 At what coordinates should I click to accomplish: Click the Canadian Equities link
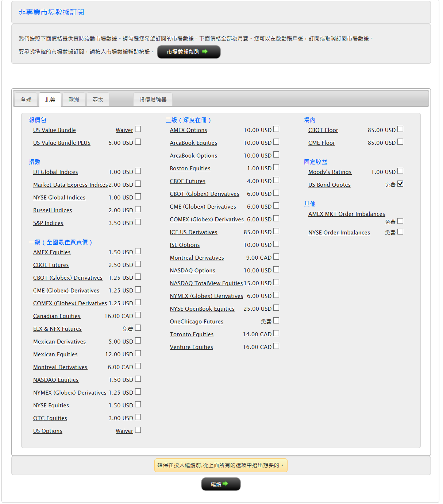(x=57, y=316)
